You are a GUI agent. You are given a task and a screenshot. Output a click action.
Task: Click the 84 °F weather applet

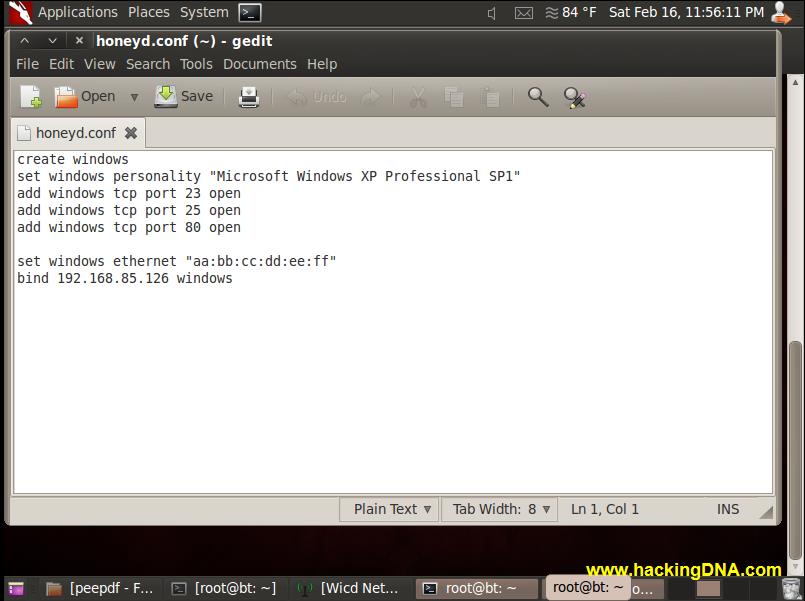570,12
